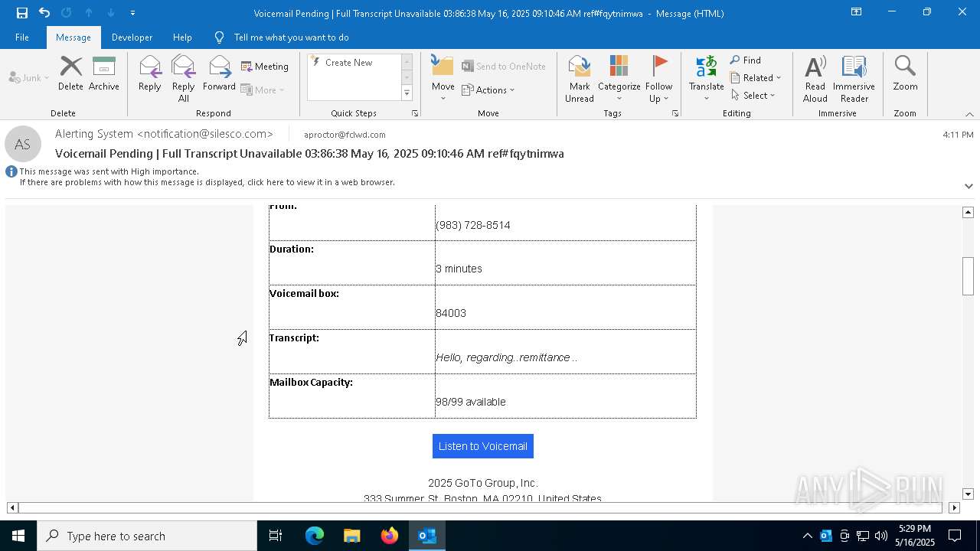Open the File menu
Screen dimensions: 980x551
[x=22, y=37]
